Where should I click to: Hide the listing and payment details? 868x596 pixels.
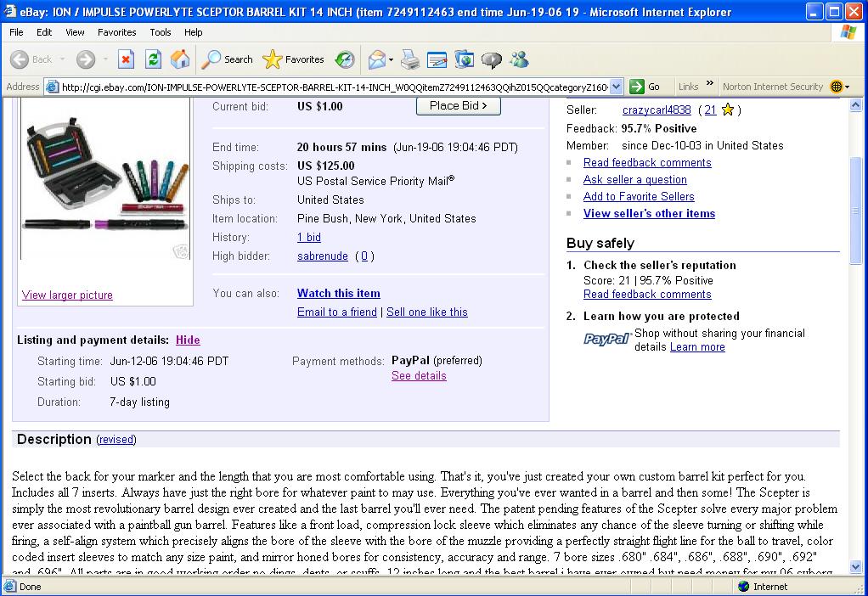click(188, 340)
